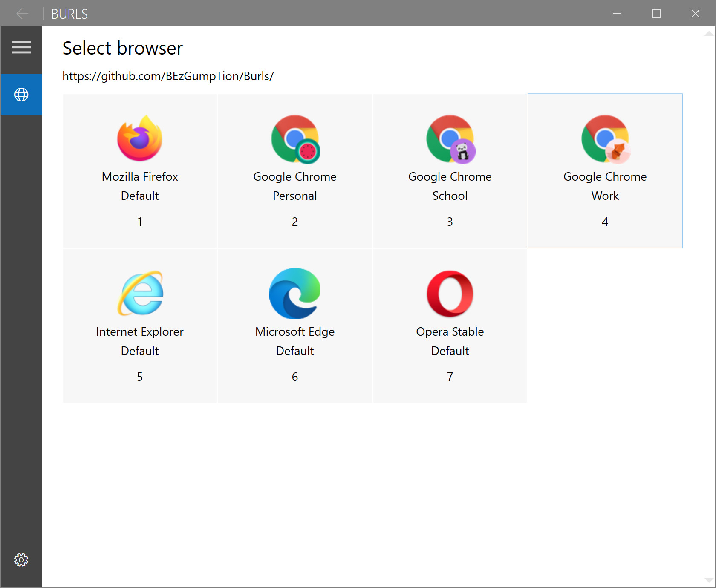Click the back arrow in title bar

tap(22, 14)
